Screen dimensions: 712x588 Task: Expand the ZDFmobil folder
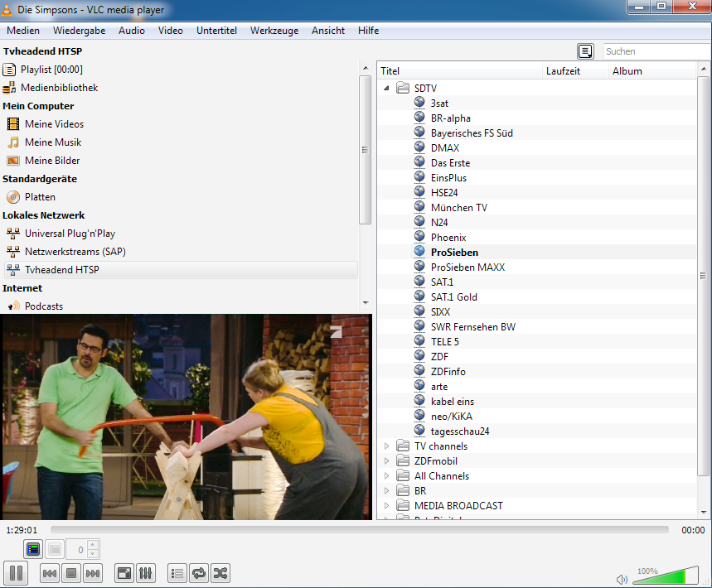coord(386,461)
